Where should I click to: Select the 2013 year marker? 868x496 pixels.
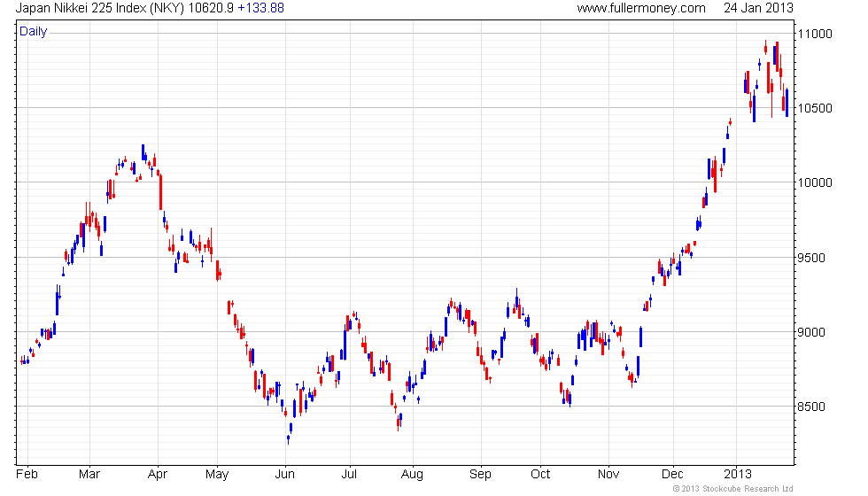[x=738, y=475]
